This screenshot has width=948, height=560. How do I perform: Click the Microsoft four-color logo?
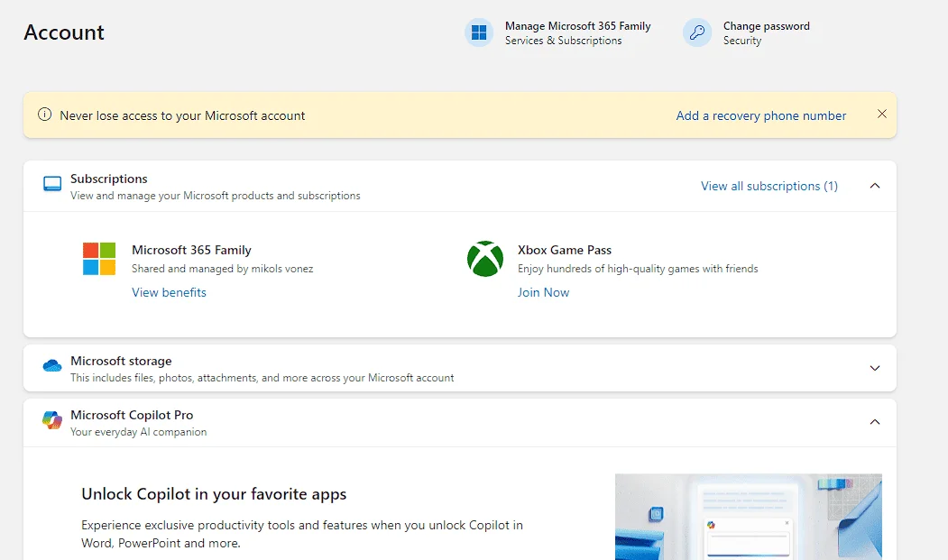pyautogui.click(x=99, y=259)
